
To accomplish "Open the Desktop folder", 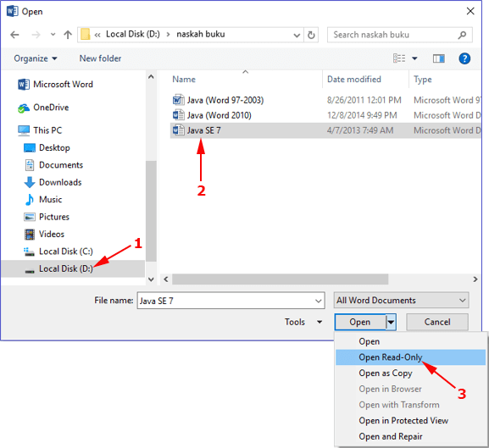I will coord(47,147).
